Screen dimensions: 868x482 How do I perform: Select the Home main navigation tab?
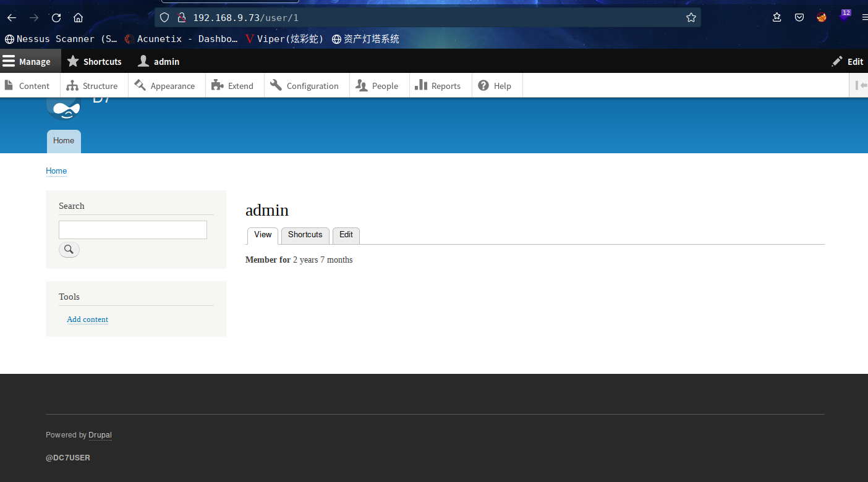click(64, 141)
